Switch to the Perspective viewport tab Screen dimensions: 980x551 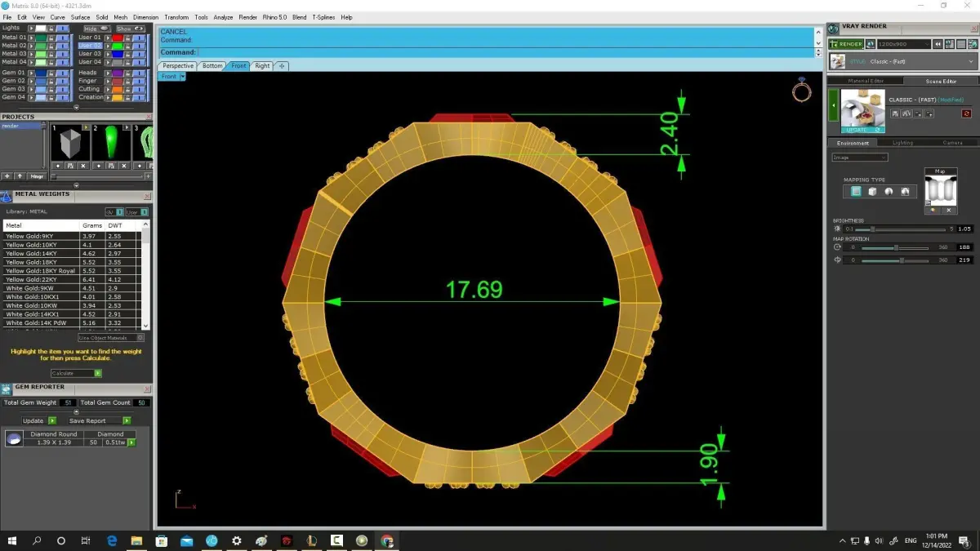(178, 65)
